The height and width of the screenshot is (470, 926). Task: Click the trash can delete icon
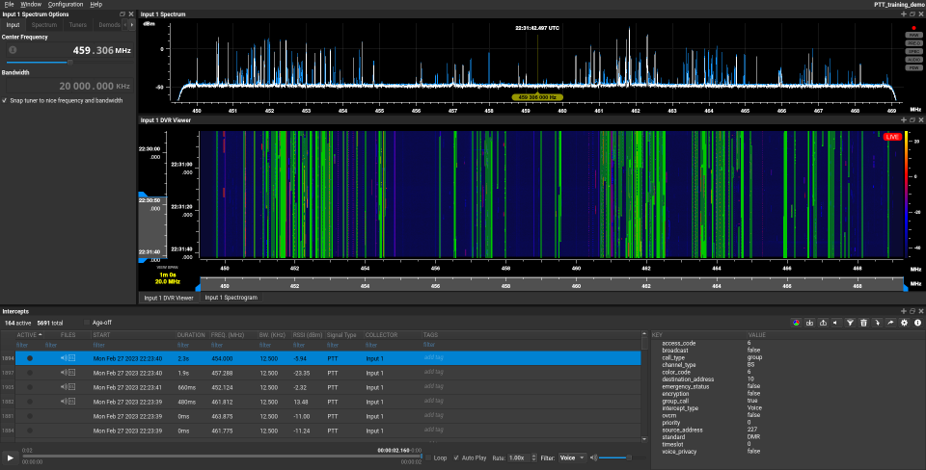[x=864, y=323]
